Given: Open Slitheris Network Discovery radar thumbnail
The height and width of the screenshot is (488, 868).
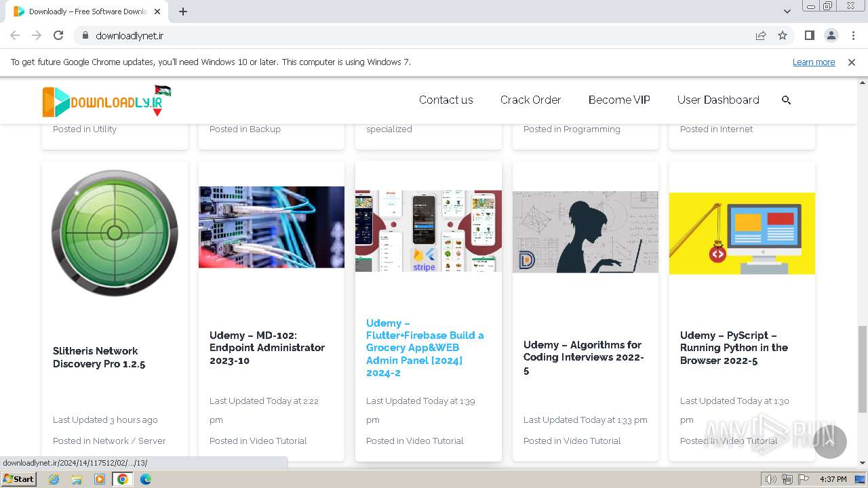Looking at the screenshot, I should (x=115, y=233).
